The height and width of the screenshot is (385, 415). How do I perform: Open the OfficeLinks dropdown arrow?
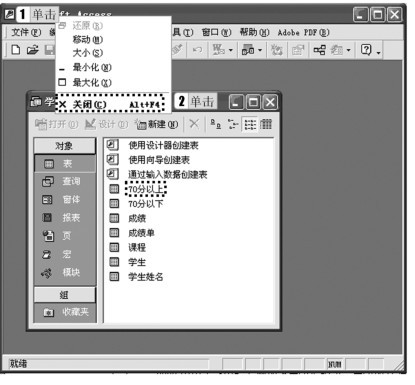tap(231, 51)
